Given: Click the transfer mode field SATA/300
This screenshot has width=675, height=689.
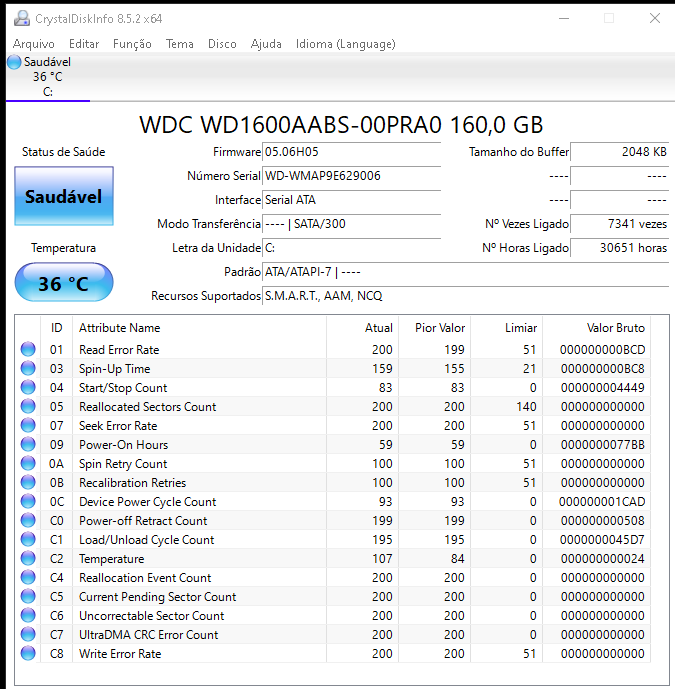Looking at the screenshot, I should point(351,224).
